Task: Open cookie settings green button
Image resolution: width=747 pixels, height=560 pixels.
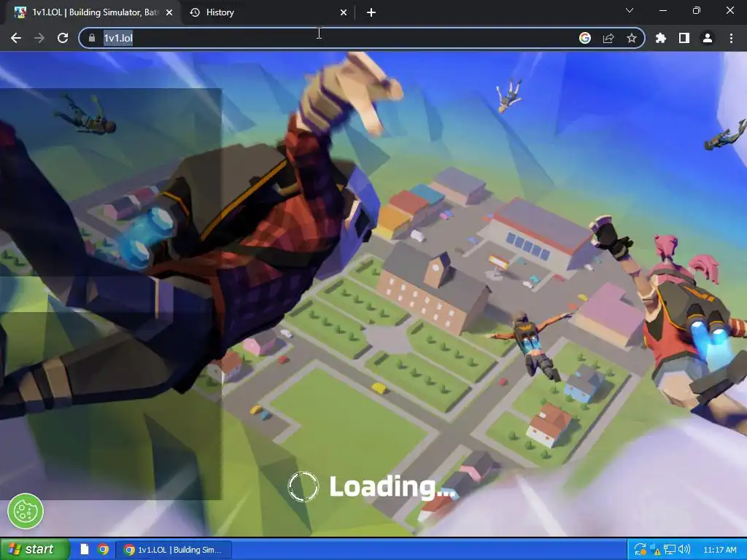Action: (x=26, y=511)
